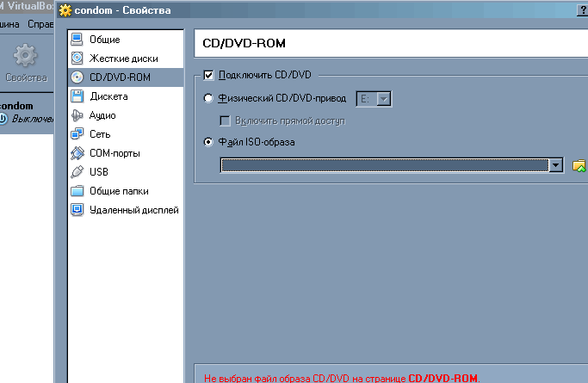The height and width of the screenshot is (383, 588).
Task: Open the Удаленный дисплей settings page
Action: pos(126,209)
